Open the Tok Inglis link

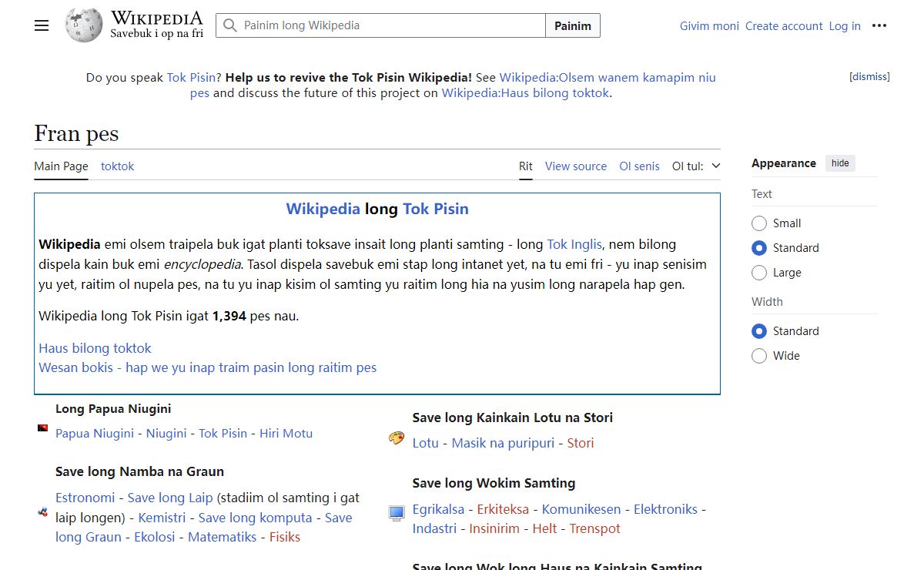(574, 244)
